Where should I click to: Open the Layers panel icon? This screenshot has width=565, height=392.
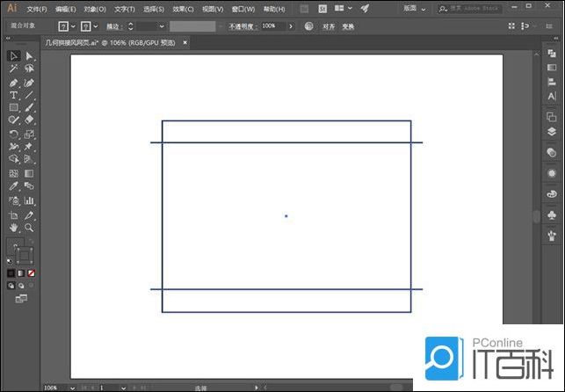552,132
